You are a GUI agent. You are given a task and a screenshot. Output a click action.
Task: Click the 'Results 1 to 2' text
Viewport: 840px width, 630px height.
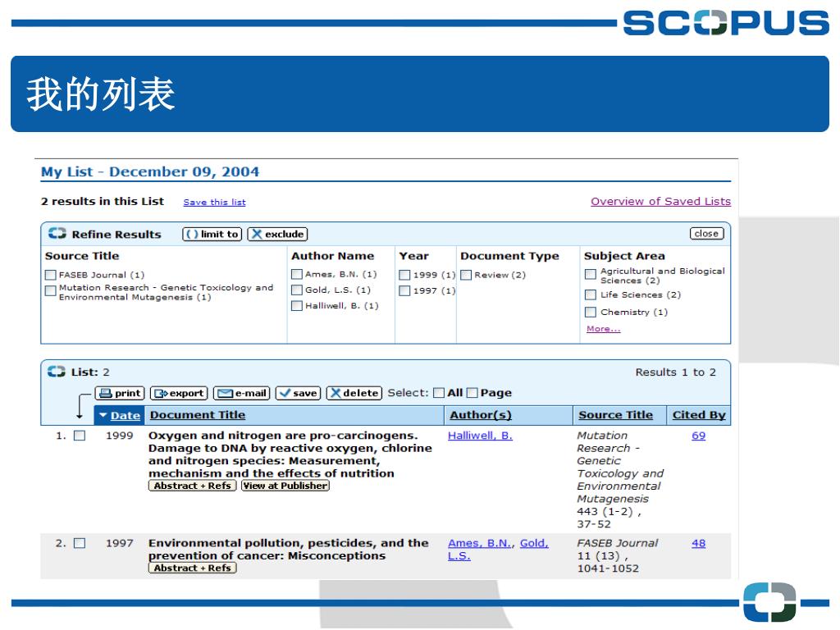[x=676, y=372]
